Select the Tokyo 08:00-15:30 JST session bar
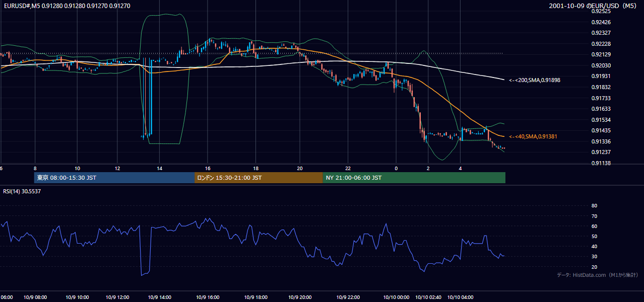The image size is (644, 302). [x=114, y=178]
